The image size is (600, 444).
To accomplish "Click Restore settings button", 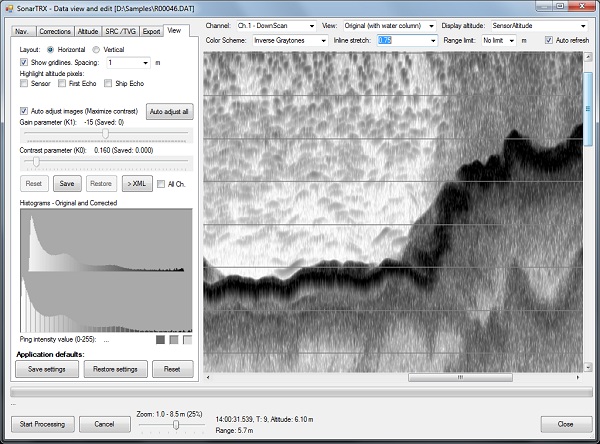I will [x=115, y=369].
